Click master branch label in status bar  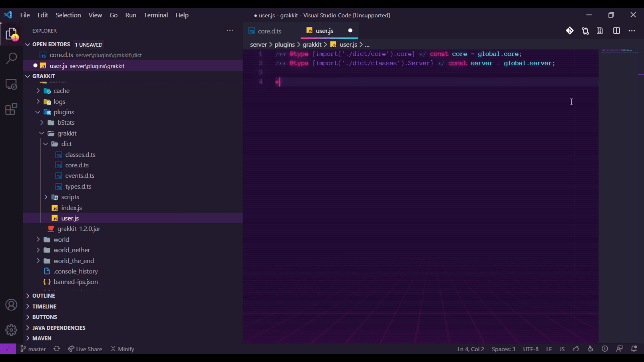click(37, 349)
